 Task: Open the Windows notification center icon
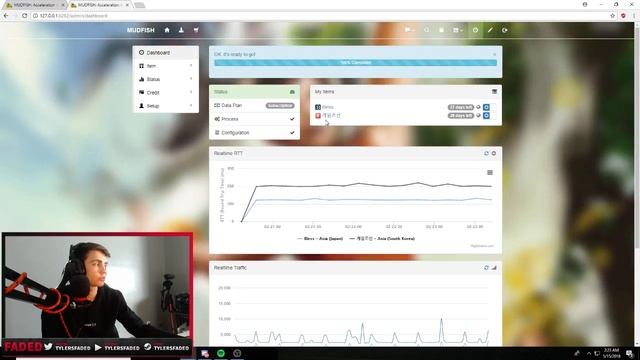click(630, 353)
